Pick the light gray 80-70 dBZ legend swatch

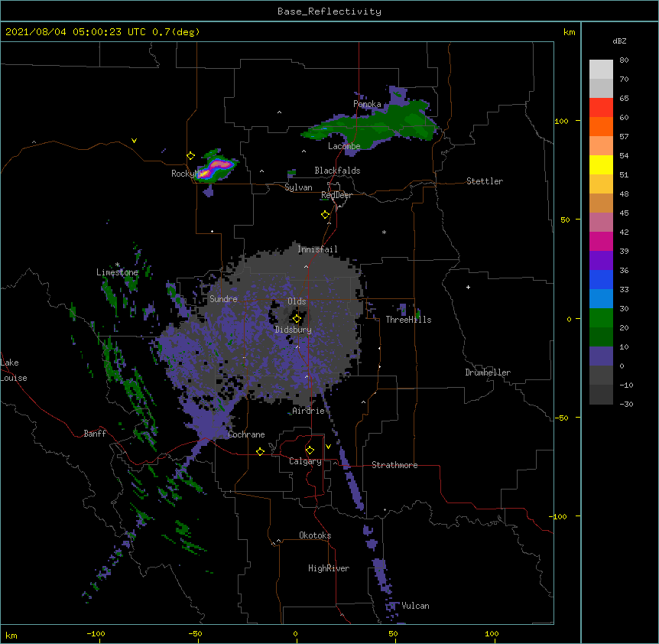coord(601,69)
